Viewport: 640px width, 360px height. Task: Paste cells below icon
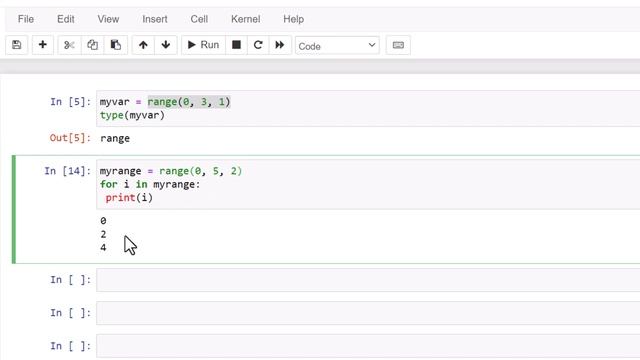(x=116, y=45)
